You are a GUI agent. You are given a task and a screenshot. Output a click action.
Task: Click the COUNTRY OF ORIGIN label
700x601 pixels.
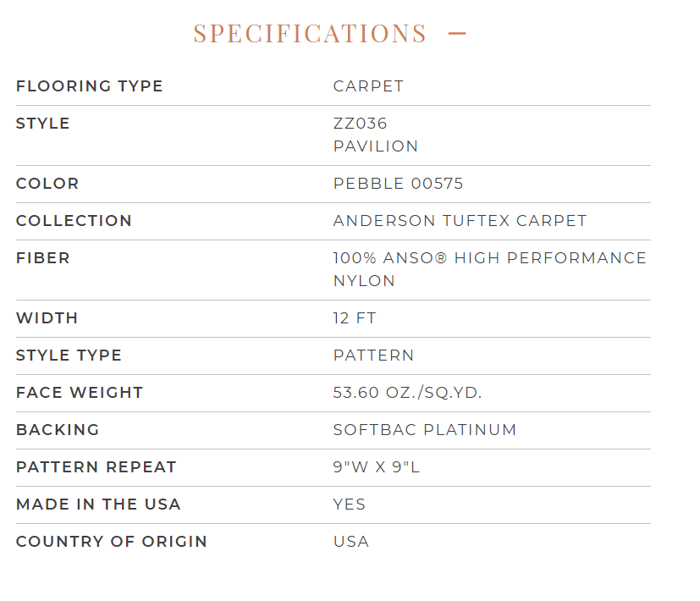(x=112, y=542)
